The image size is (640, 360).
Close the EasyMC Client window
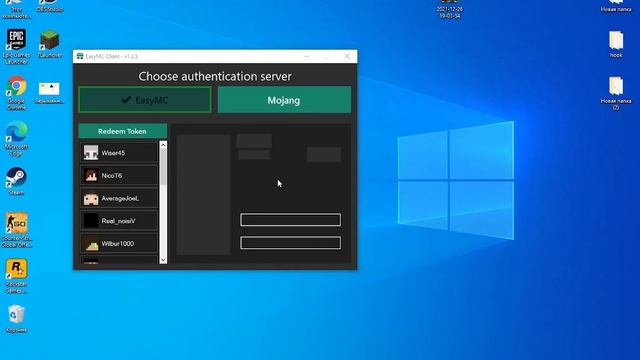[347, 56]
